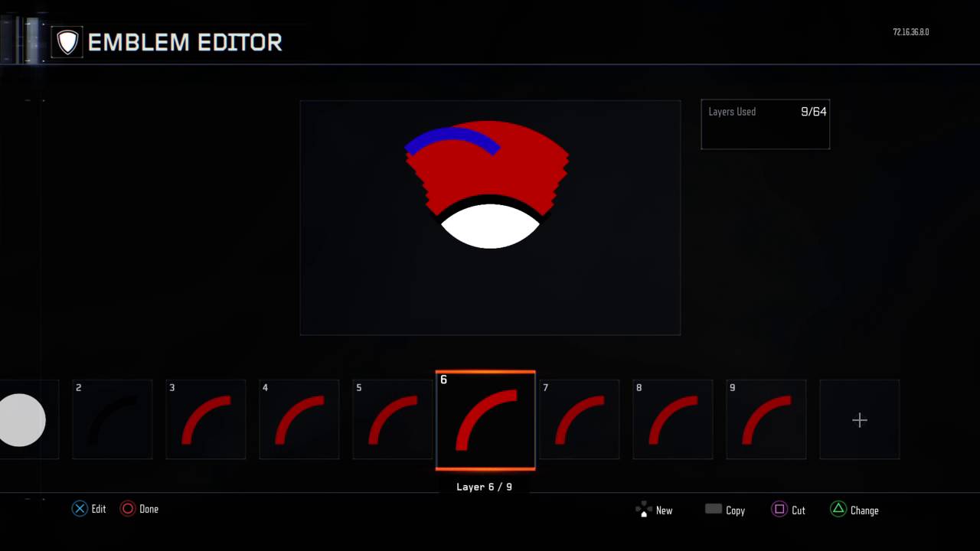Click the Done label

pos(149,509)
